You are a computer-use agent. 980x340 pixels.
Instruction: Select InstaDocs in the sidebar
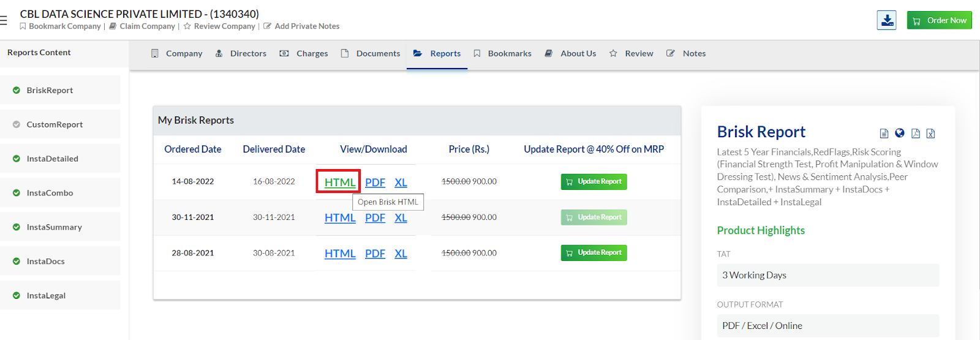60,262
